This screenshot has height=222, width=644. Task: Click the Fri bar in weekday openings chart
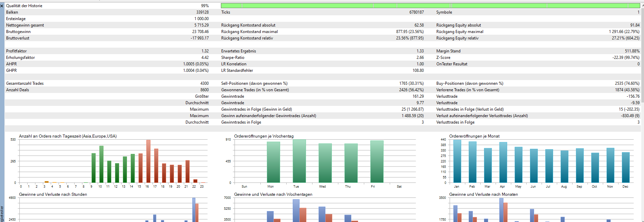[x=377, y=161]
